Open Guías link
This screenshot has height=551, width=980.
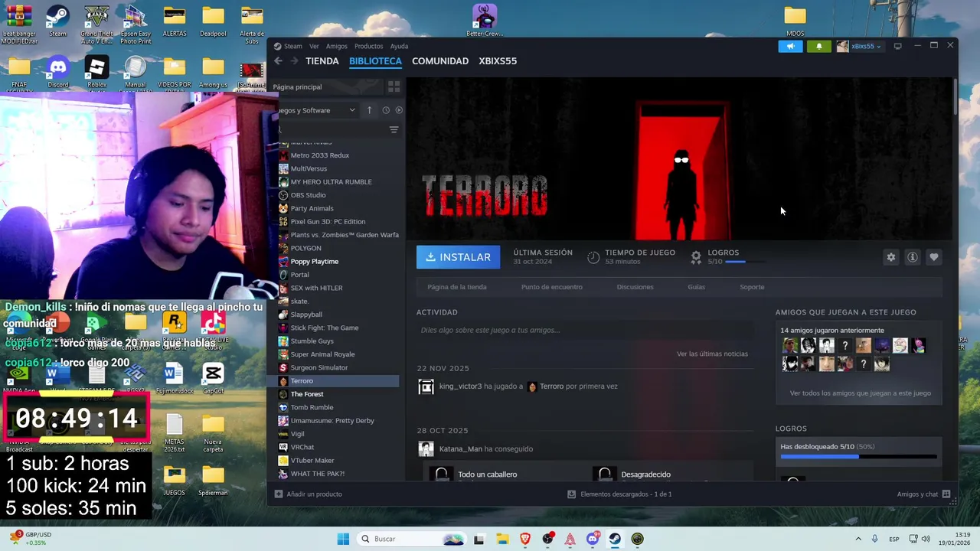click(696, 287)
